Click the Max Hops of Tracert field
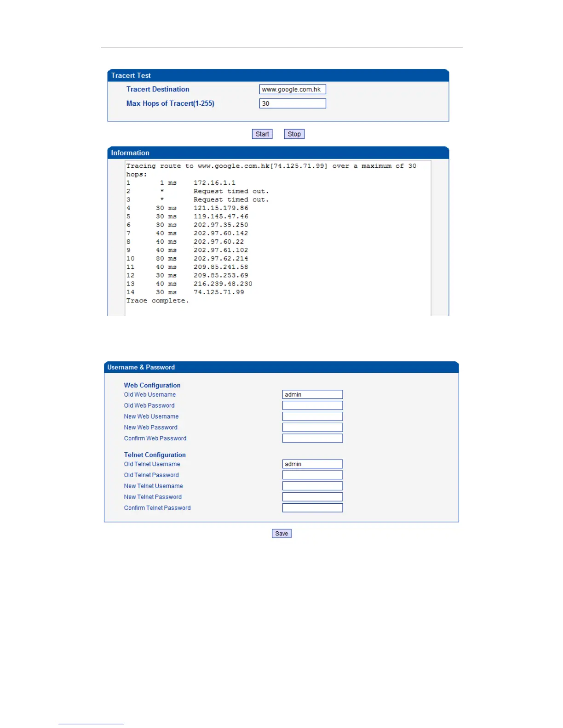This screenshot has height=728, width=563. tap(293, 103)
